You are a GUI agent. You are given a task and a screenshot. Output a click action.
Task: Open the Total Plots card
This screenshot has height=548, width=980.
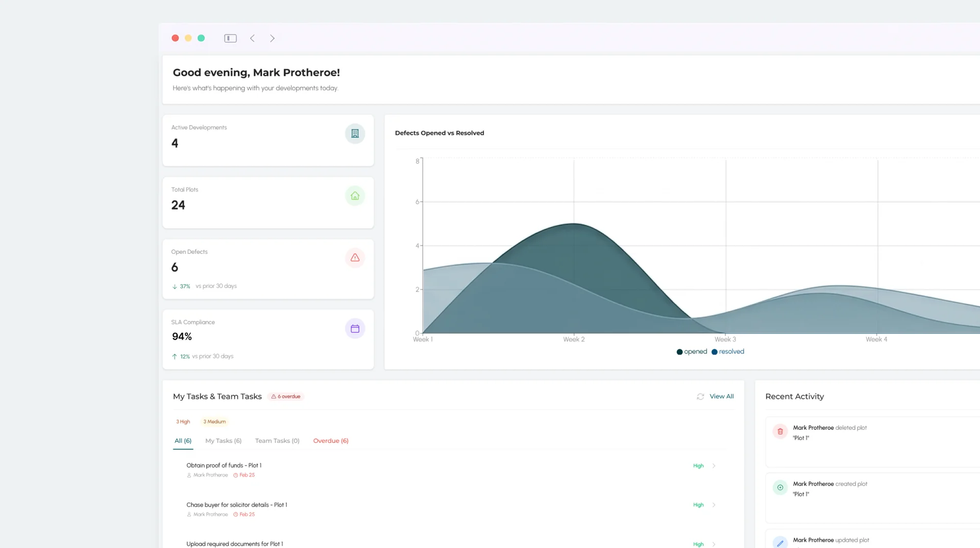pyautogui.click(x=268, y=203)
